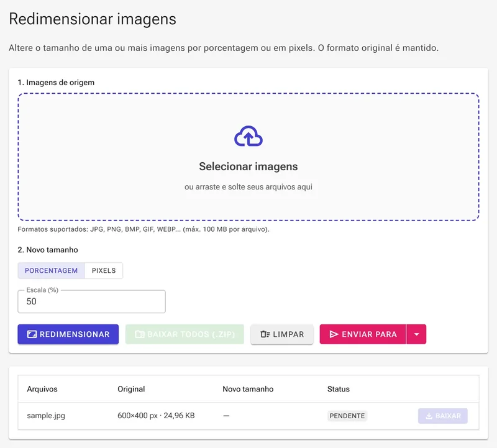Click the '2. Novo tamanho' heading

(x=48, y=250)
